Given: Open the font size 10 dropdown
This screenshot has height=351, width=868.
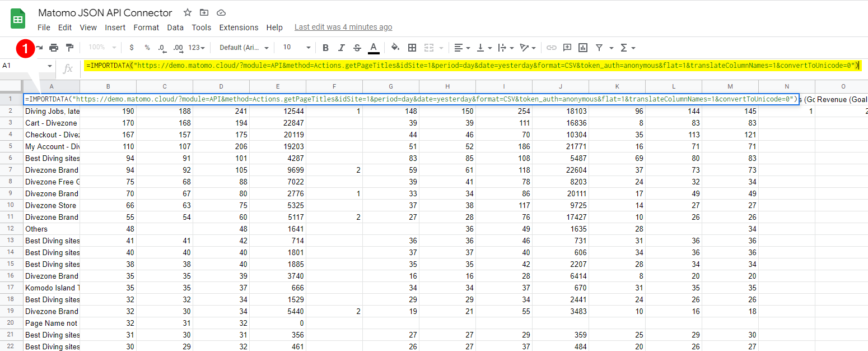Looking at the screenshot, I should pos(296,48).
